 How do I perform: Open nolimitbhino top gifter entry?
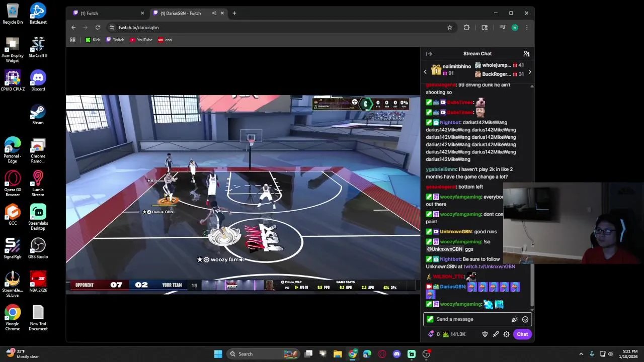point(451,70)
